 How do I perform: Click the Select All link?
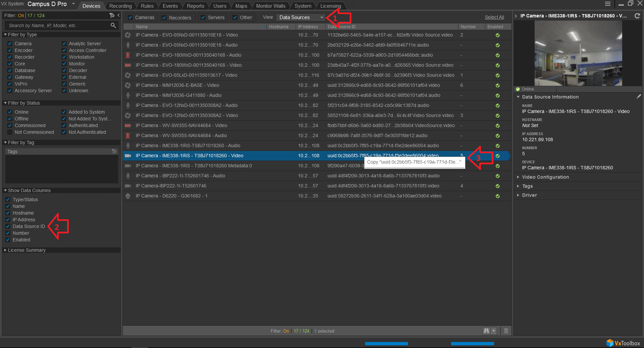coord(494,17)
